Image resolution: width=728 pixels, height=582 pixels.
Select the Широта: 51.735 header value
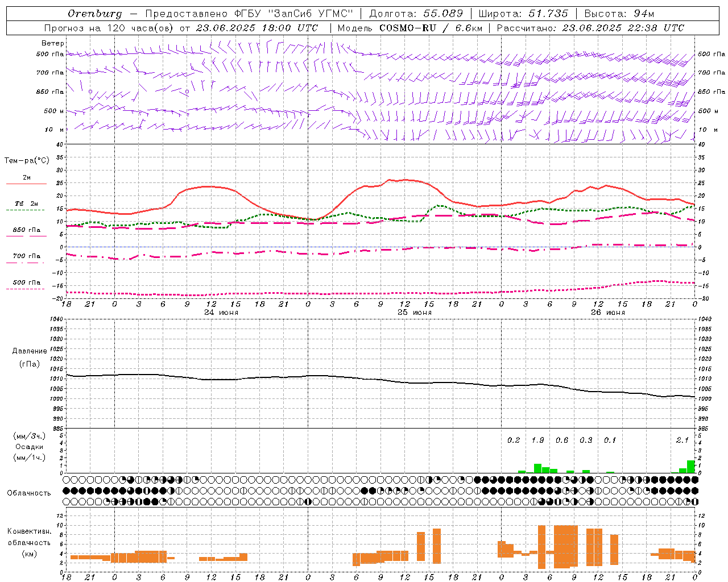[523, 14]
